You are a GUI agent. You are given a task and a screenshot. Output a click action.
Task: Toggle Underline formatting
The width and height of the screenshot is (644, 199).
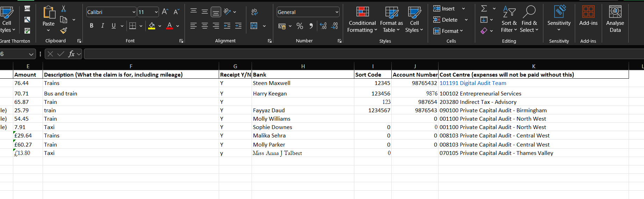tap(114, 26)
